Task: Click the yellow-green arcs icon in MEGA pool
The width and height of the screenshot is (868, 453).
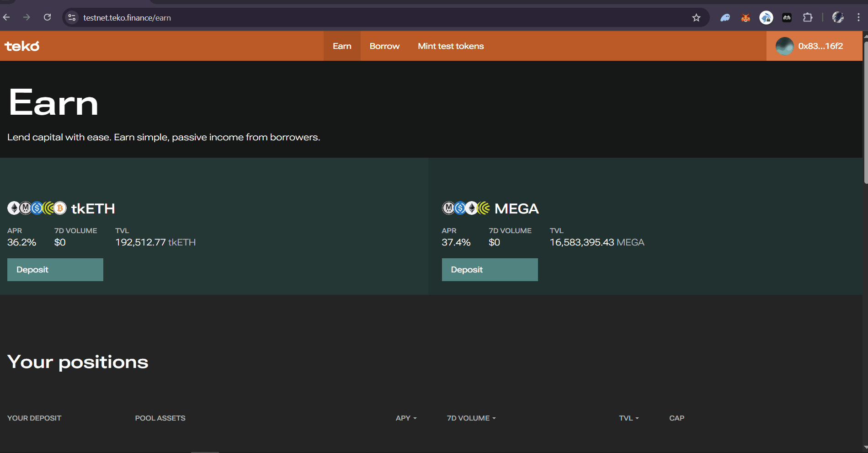Action: pos(484,208)
